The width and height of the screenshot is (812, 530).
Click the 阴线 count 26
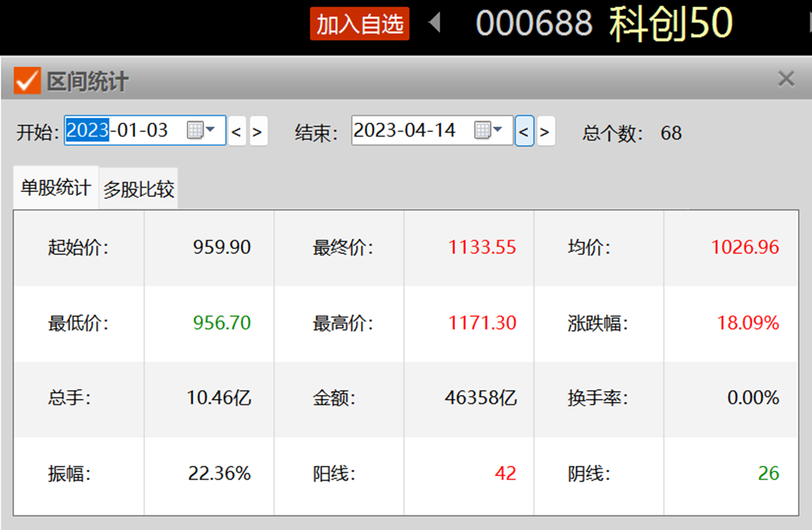[x=769, y=473]
